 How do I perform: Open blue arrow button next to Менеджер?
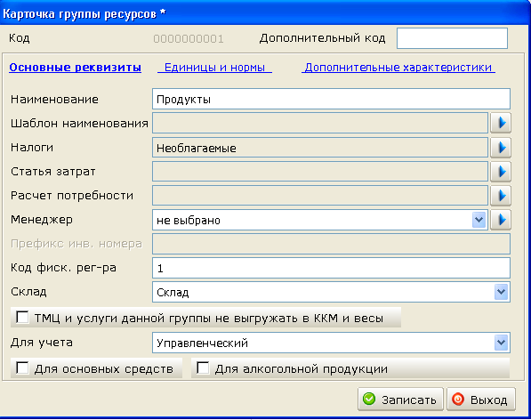[x=501, y=220]
